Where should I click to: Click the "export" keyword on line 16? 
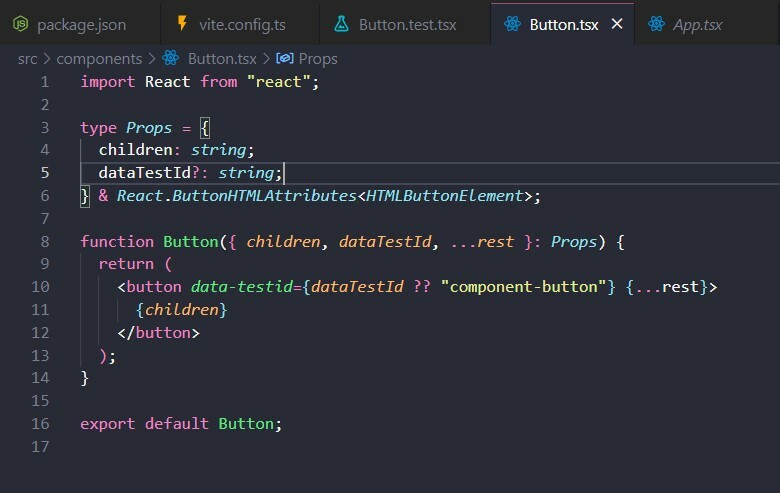coord(107,424)
